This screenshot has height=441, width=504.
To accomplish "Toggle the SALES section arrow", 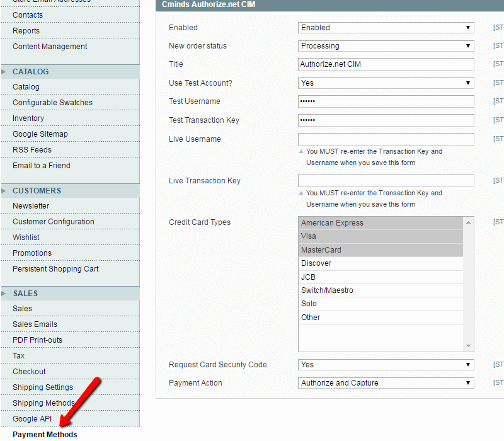I will tap(4, 294).
